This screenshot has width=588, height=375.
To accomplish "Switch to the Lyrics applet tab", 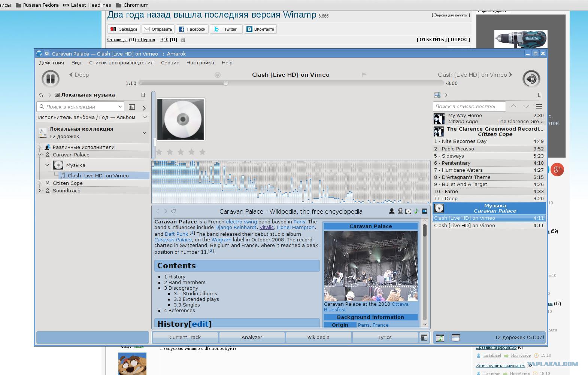I will tap(385, 337).
